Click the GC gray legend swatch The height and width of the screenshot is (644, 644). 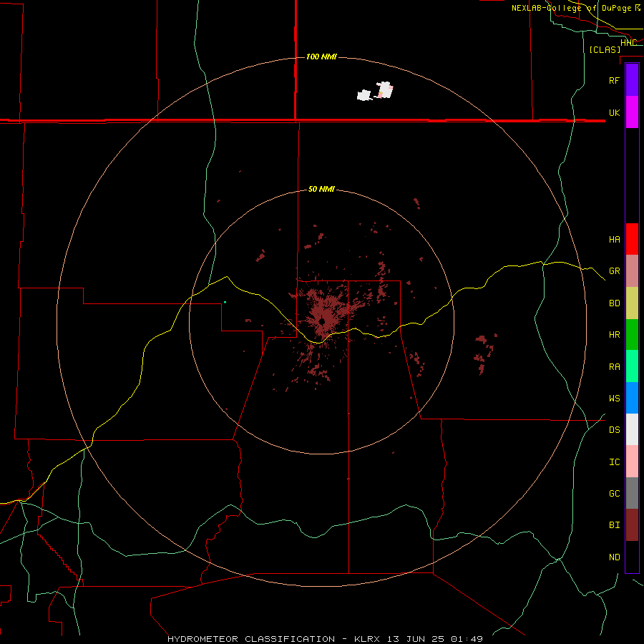tap(632, 493)
